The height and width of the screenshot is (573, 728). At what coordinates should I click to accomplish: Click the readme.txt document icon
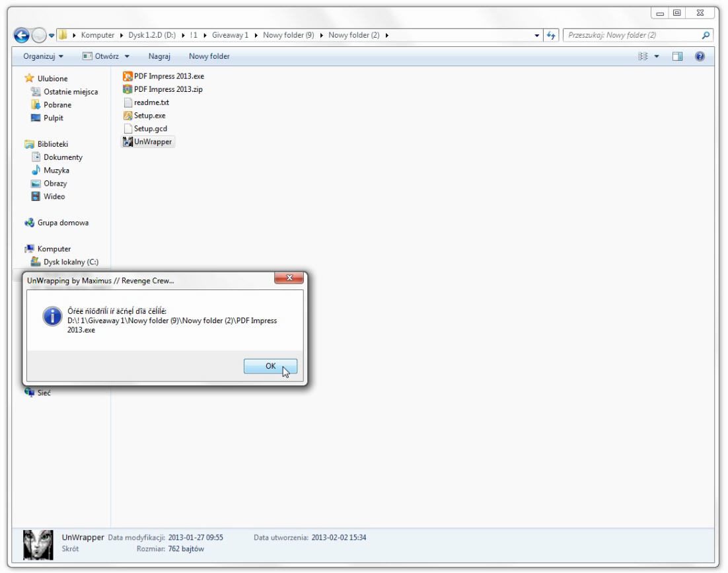coord(127,102)
